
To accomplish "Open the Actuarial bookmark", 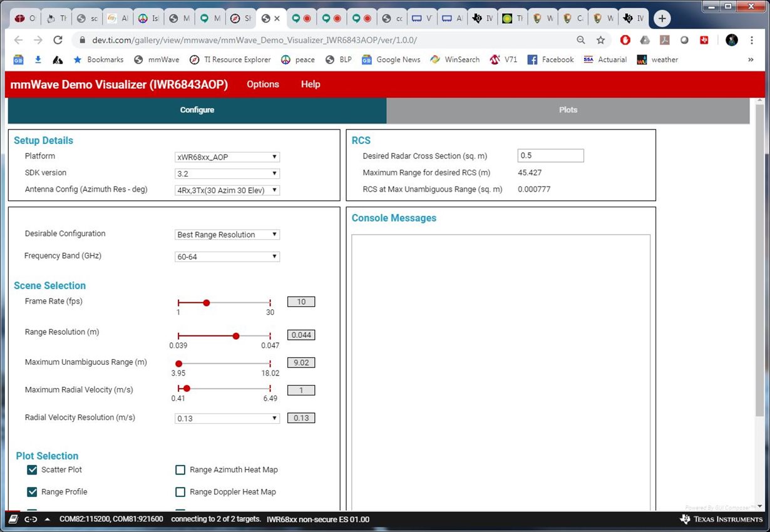I will (x=605, y=59).
